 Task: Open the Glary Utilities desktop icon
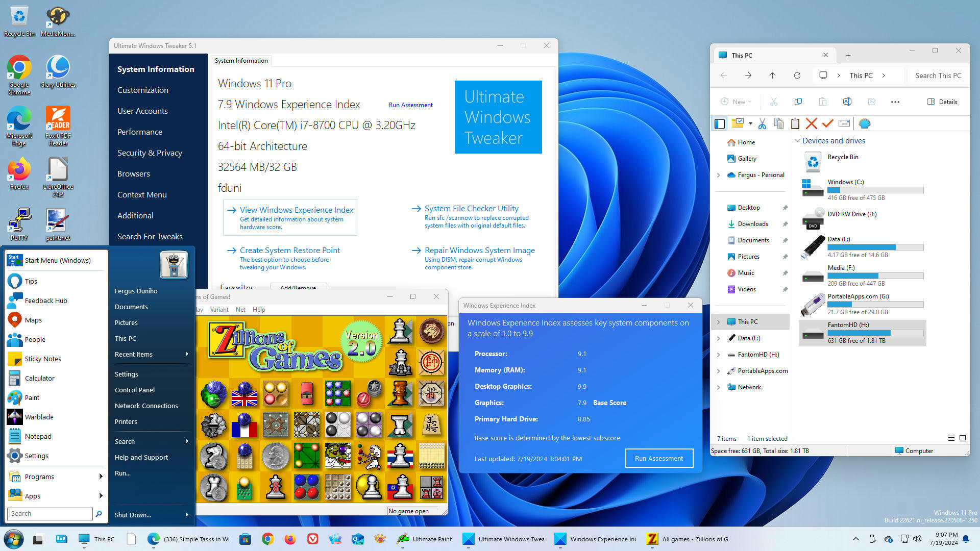58,71
